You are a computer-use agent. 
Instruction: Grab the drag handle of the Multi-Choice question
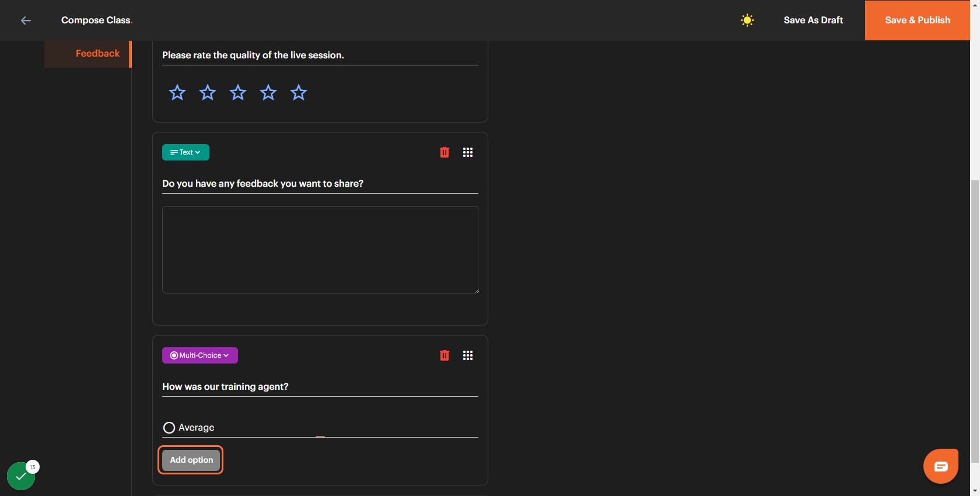468,355
